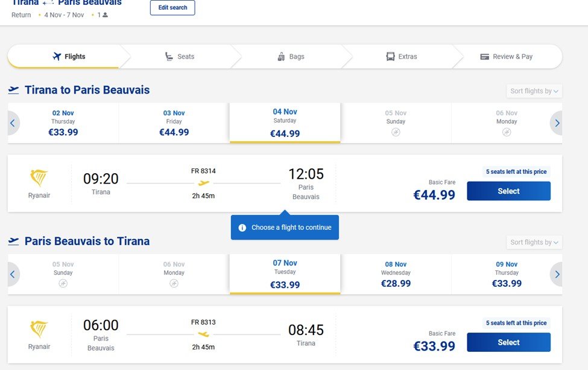Select the 02 Nov Thursday €33.99 date
The height and width of the screenshot is (370, 588).
pyautogui.click(x=63, y=123)
